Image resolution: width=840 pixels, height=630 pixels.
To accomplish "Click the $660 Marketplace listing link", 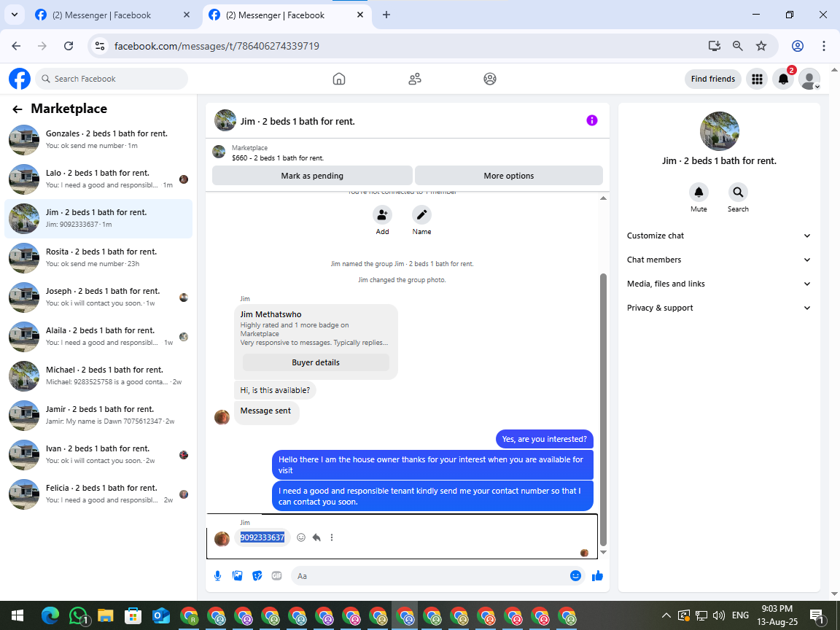I will [x=278, y=158].
